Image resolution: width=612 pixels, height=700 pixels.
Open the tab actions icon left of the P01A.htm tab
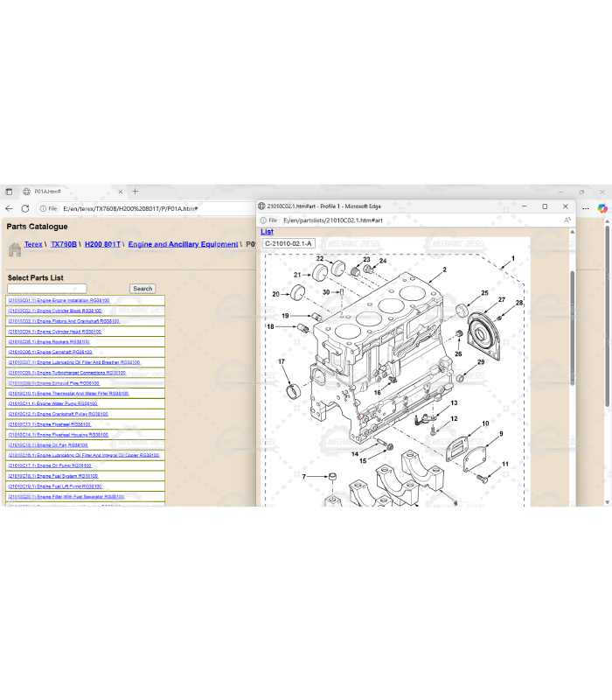click(9, 191)
